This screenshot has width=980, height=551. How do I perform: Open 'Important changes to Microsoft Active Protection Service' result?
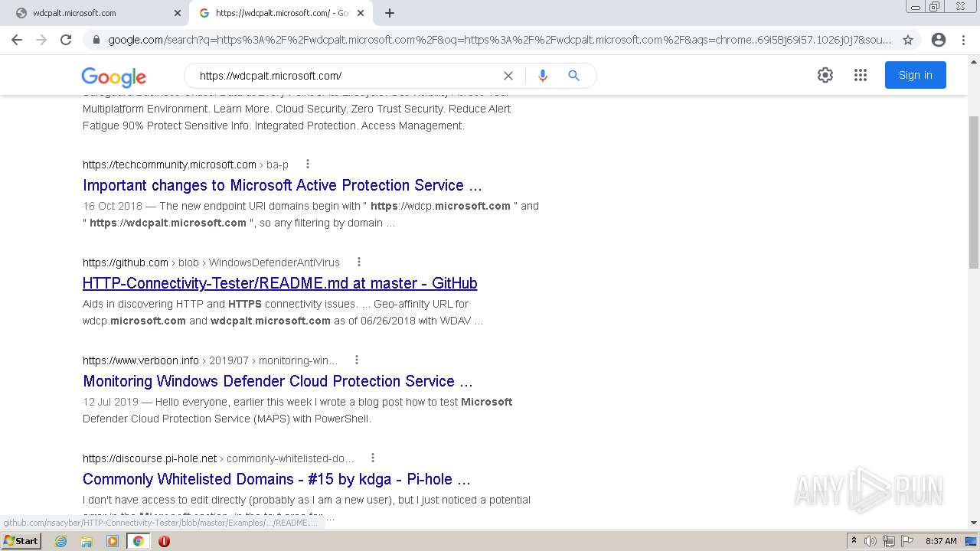pyautogui.click(x=282, y=185)
